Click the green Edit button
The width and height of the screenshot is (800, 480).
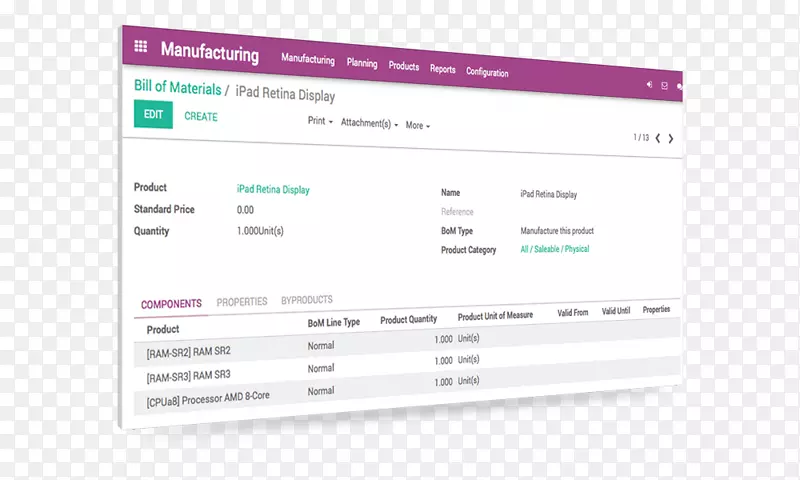tap(153, 115)
